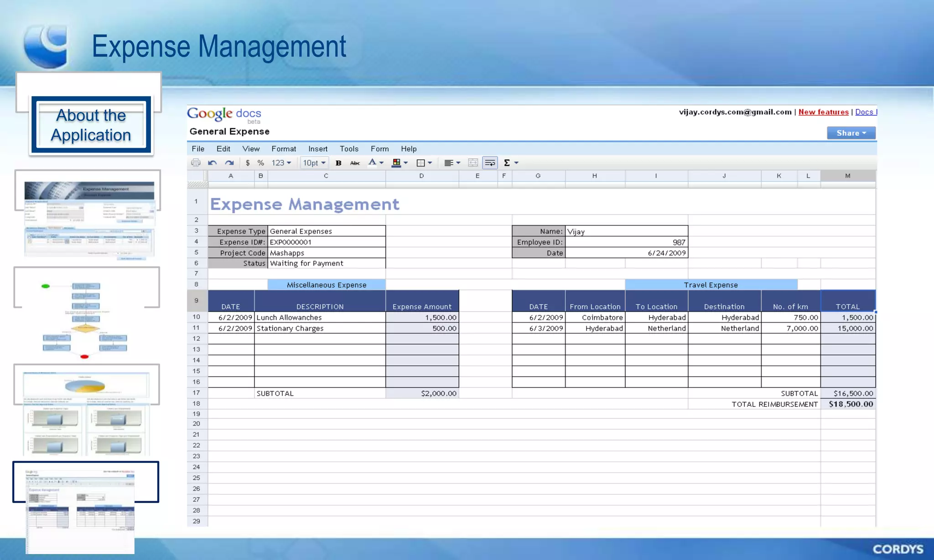
Task: Open the text color picker
Action: point(376,163)
